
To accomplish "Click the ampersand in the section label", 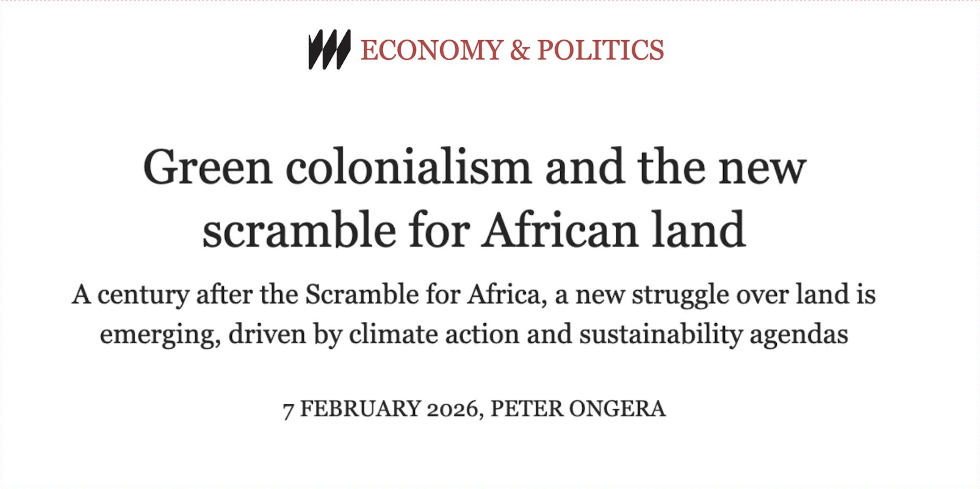I will tap(520, 50).
